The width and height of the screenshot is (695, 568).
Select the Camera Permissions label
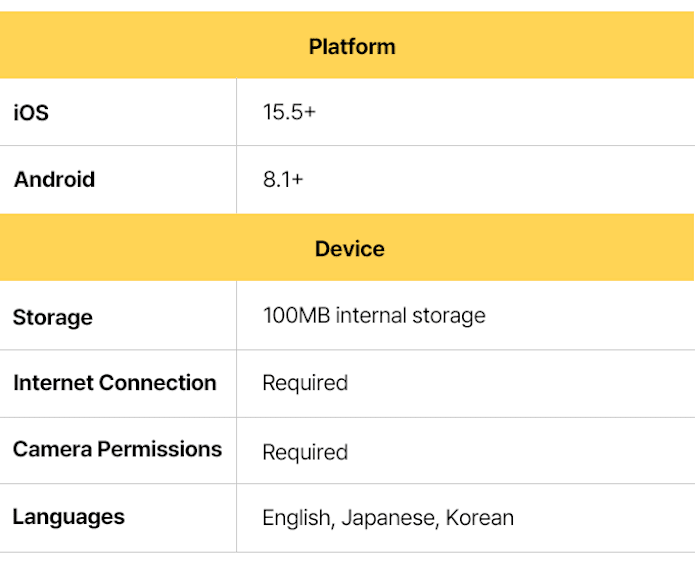coord(117,449)
